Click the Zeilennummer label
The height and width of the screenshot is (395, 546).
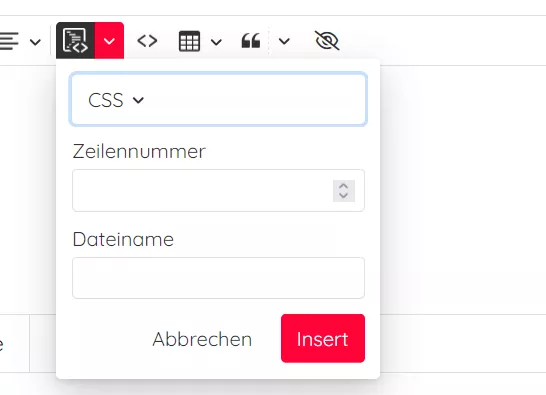tap(139, 152)
